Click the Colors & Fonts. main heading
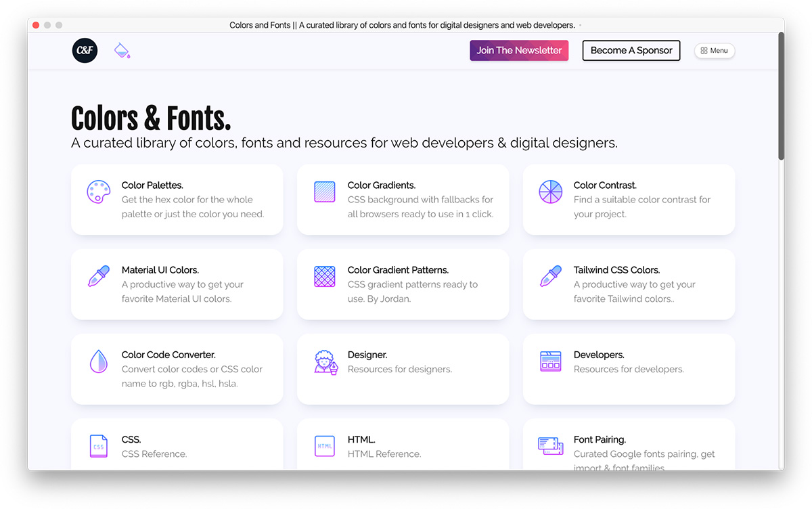This screenshot has width=812, height=509. point(151,118)
